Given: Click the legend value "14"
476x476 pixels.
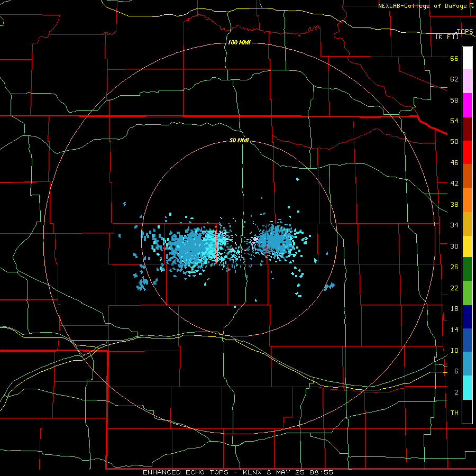Looking at the screenshot, I should tap(454, 329).
